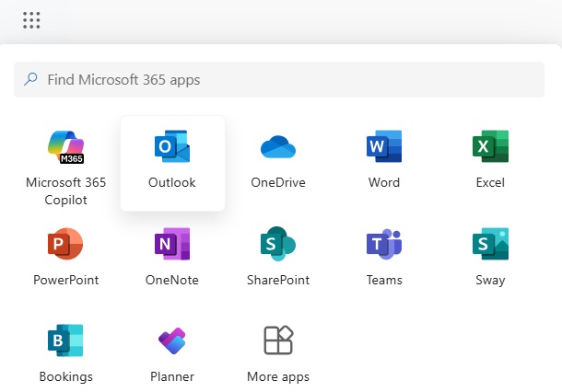
Task: Open the app launcher waffle icon
Action: click(x=32, y=20)
